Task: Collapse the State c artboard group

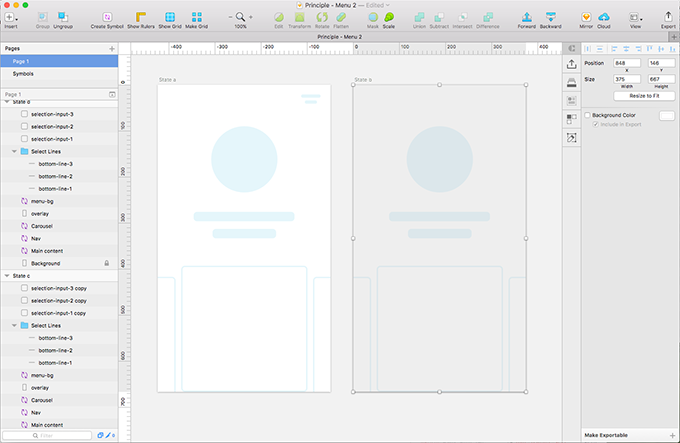Action: click(x=6, y=275)
